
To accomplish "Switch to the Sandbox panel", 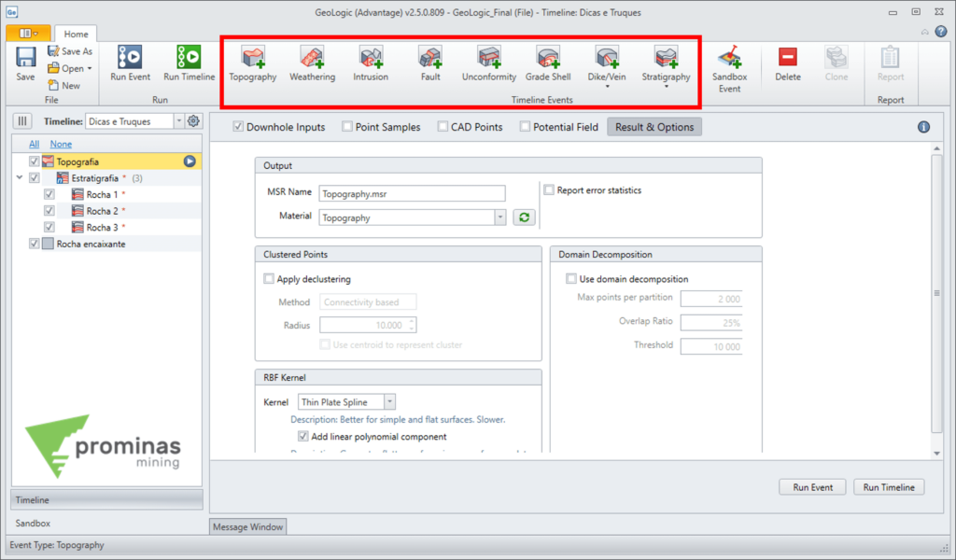I will [106, 523].
